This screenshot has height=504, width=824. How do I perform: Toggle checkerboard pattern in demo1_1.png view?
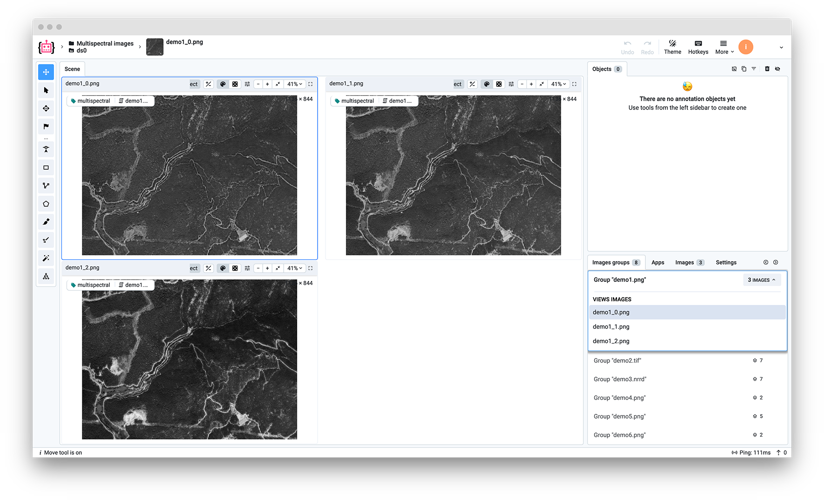(x=499, y=84)
